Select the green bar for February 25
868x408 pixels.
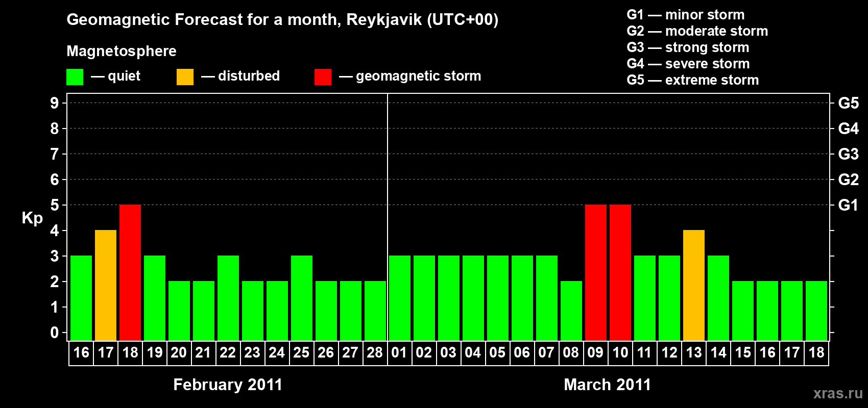pyautogui.click(x=302, y=298)
